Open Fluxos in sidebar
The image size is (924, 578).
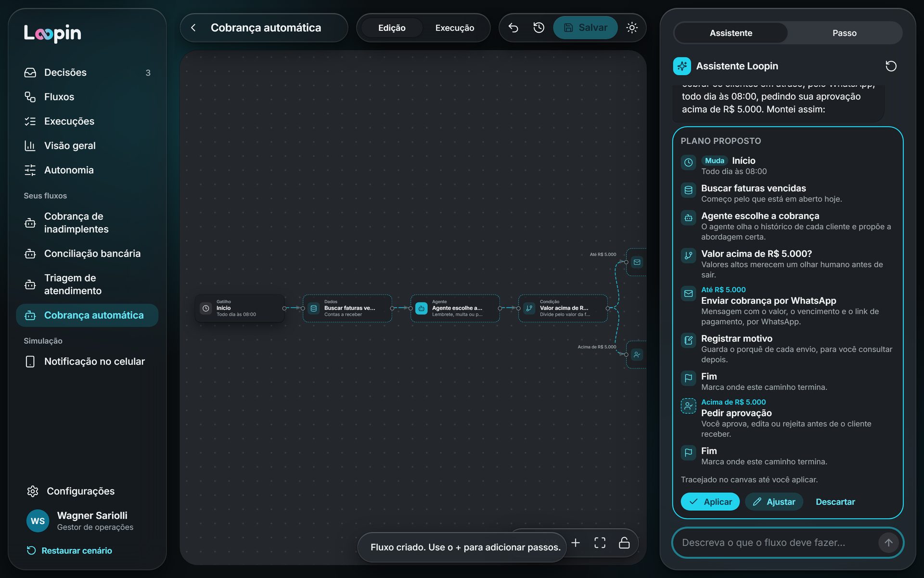coord(87,97)
